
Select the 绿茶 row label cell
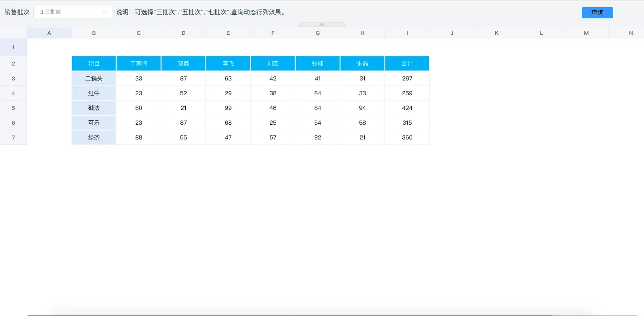pyautogui.click(x=94, y=138)
